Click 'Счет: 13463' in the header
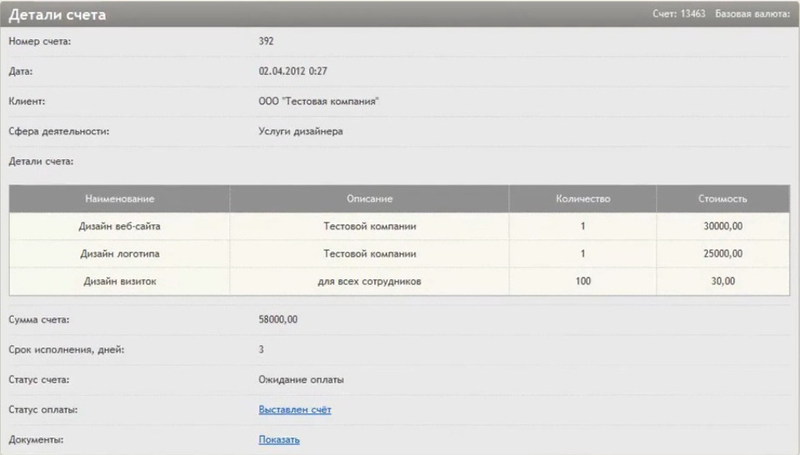The height and width of the screenshot is (455, 800). [679, 14]
